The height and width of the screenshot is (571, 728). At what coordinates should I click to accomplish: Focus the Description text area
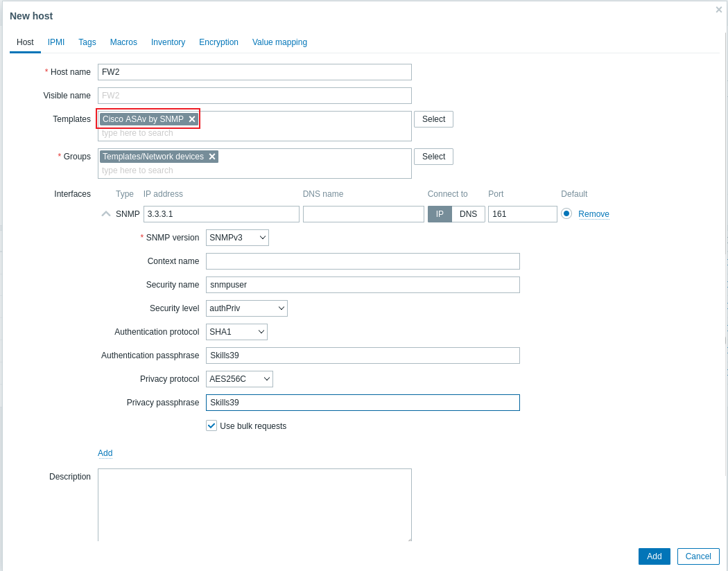[254, 504]
